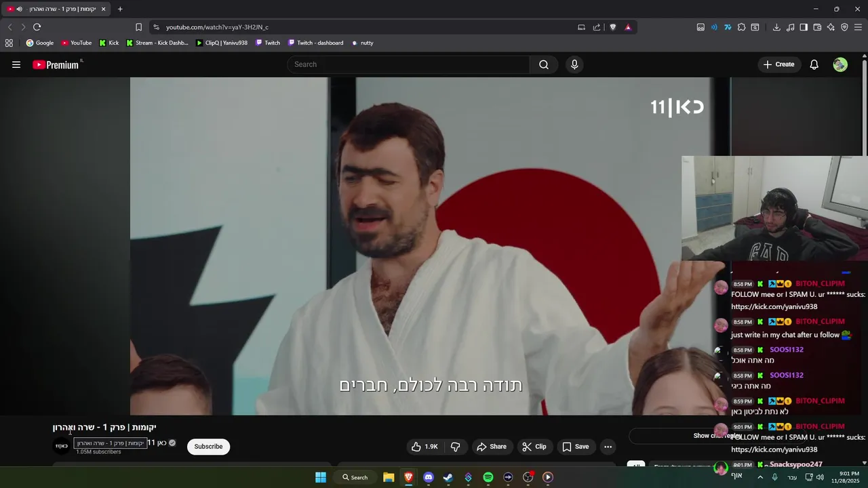The image size is (868, 488).
Task: Go back with the browser back arrow
Action: pos(9,27)
